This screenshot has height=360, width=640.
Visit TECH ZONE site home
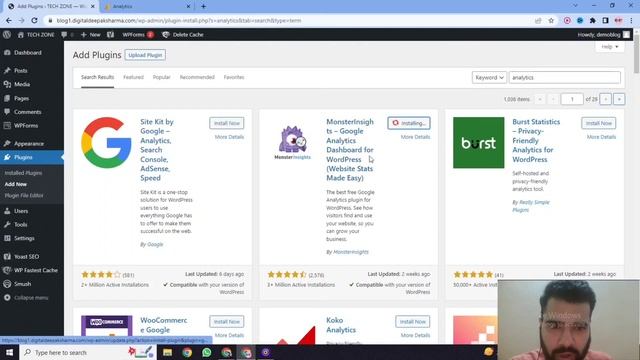pos(36,35)
